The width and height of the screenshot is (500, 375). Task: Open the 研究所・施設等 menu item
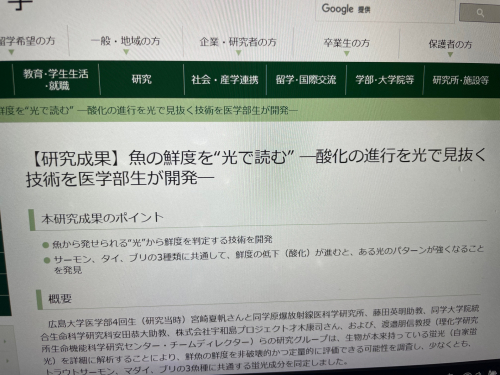coord(461,80)
